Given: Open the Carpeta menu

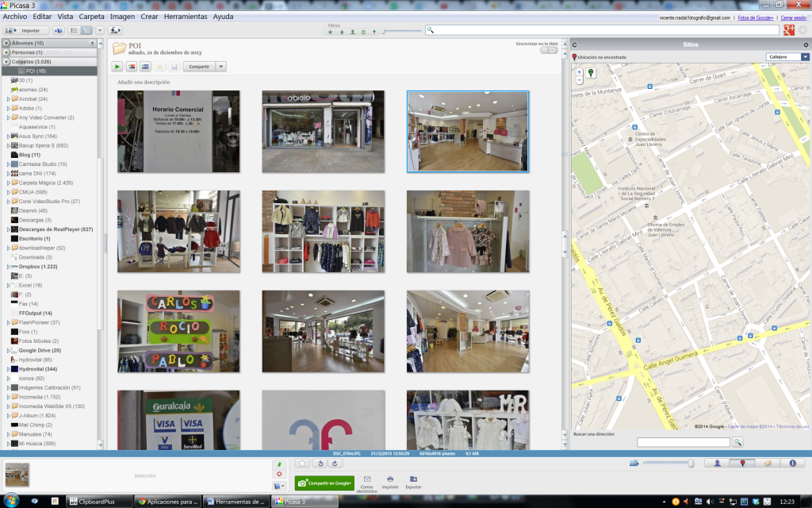Looking at the screenshot, I should [x=92, y=17].
